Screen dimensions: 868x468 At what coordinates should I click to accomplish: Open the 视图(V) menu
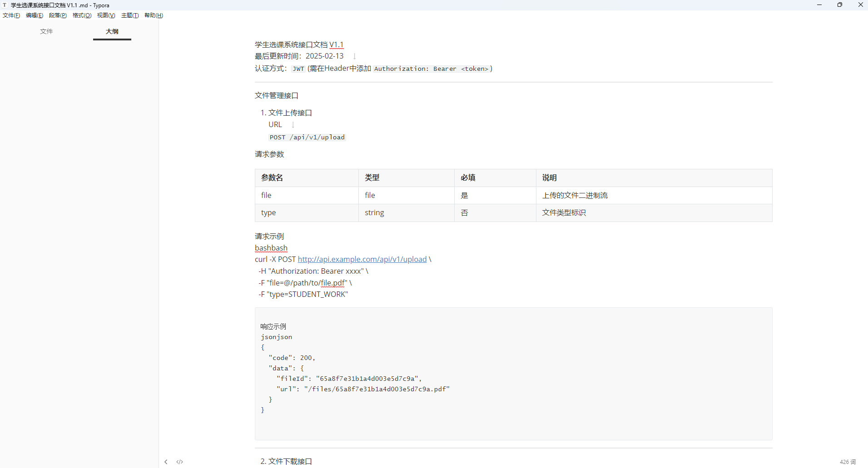tap(106, 15)
